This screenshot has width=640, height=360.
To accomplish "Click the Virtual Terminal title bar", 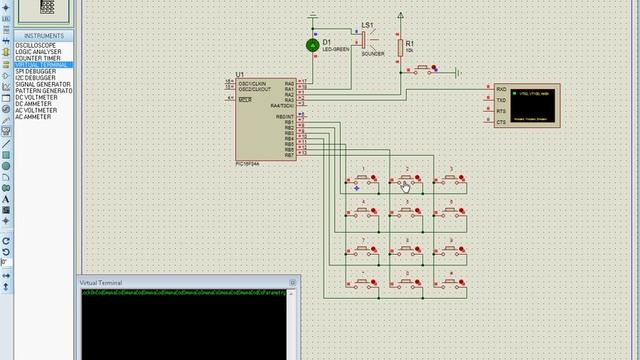I will 188,282.
